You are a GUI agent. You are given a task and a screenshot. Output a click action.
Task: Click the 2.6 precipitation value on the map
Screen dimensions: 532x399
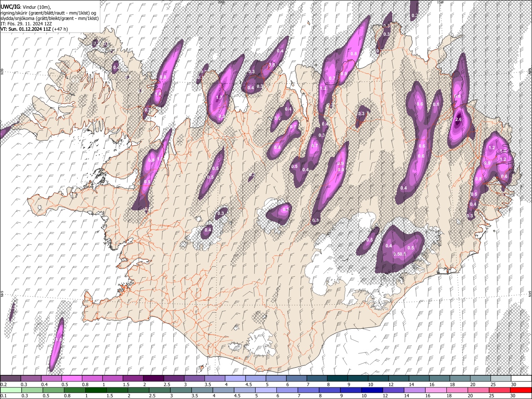(x=458, y=120)
